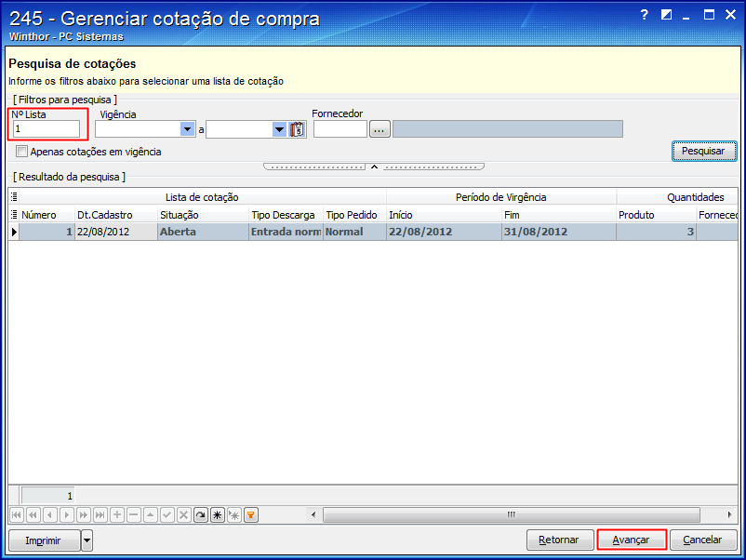Sort by the Início column header
The width and height of the screenshot is (746, 560).
(444, 215)
